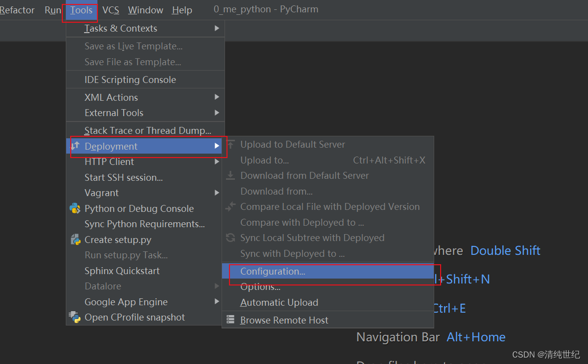Open the Window menu
This screenshot has height=364, width=588.
coord(145,10)
